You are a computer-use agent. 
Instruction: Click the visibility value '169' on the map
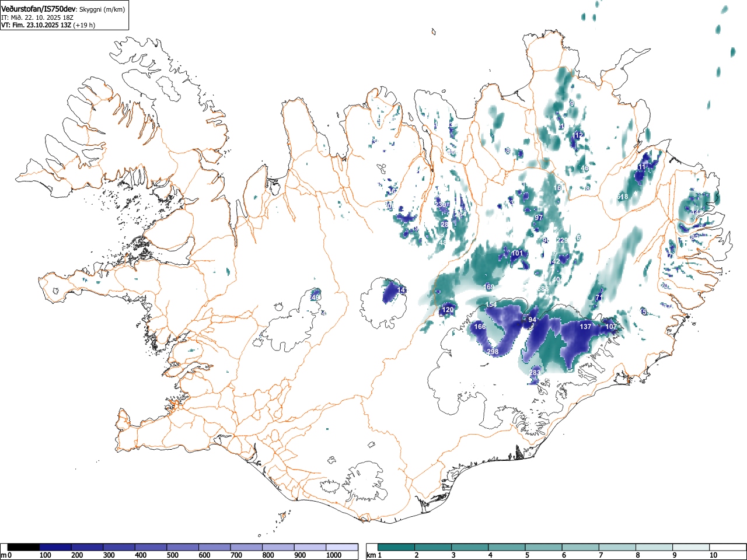click(x=489, y=287)
